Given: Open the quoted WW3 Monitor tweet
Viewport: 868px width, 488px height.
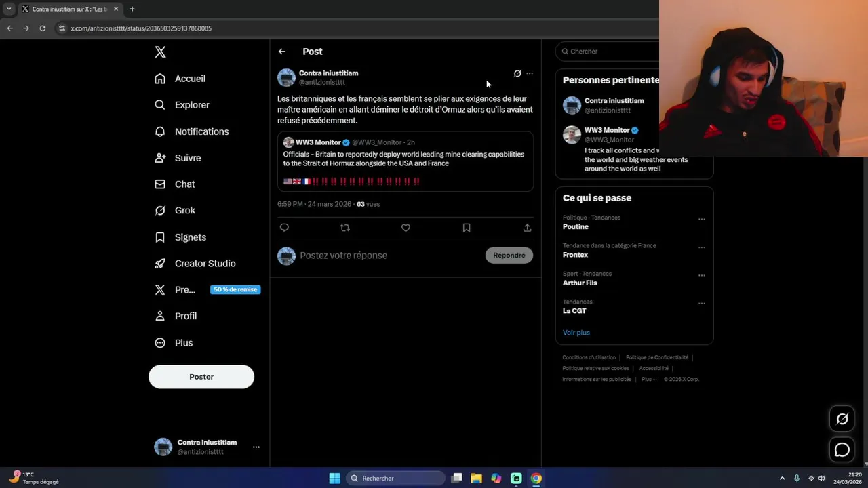Looking at the screenshot, I should [406, 161].
